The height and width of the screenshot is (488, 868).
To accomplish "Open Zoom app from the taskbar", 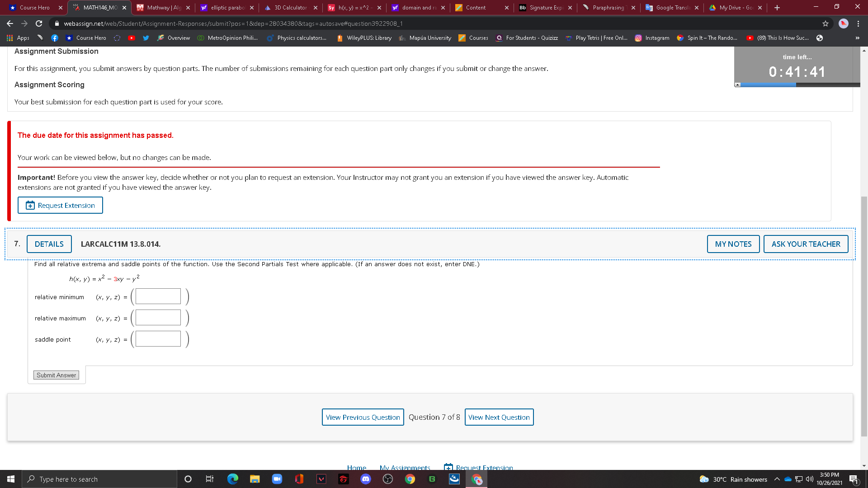I will [277, 479].
